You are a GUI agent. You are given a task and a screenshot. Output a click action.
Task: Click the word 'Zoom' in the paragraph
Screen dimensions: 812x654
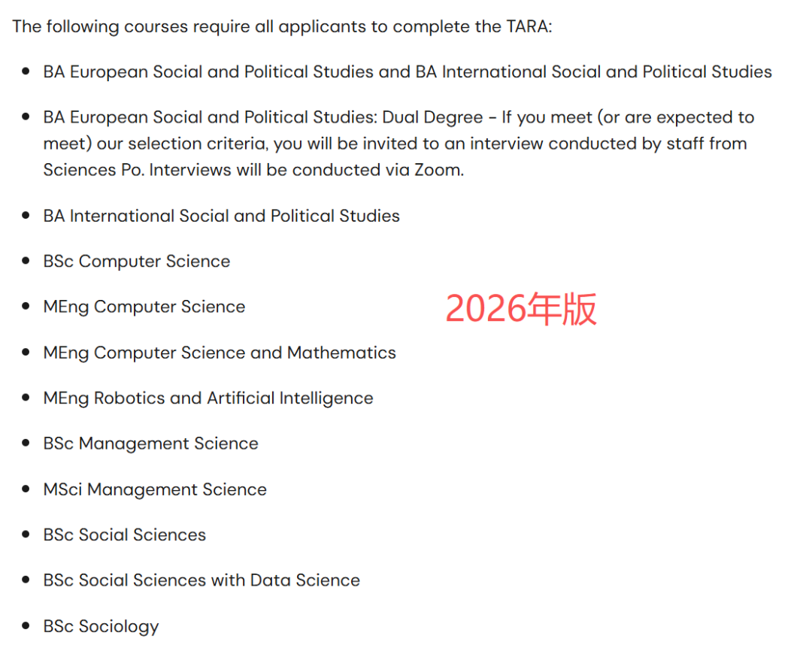tap(439, 170)
